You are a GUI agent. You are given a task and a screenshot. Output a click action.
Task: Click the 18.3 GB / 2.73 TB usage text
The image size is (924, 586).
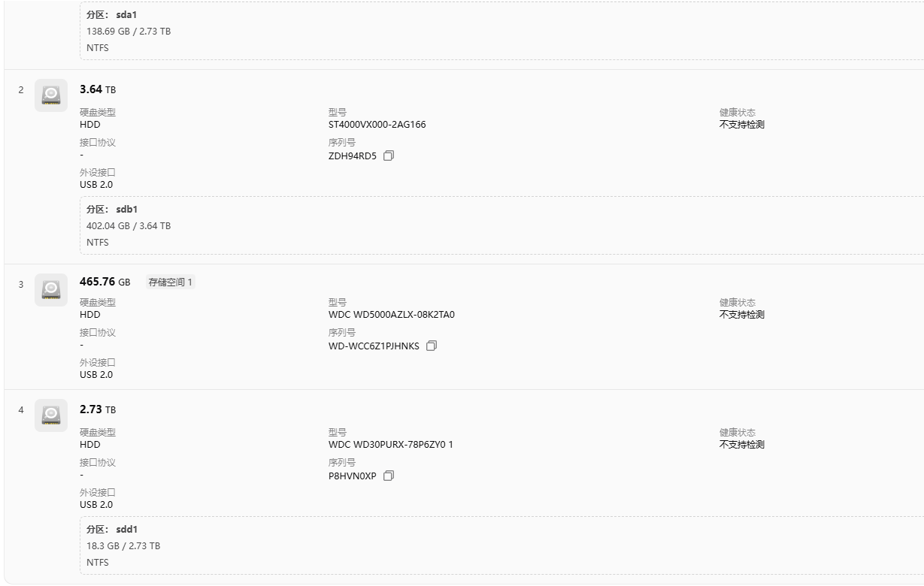pos(123,546)
